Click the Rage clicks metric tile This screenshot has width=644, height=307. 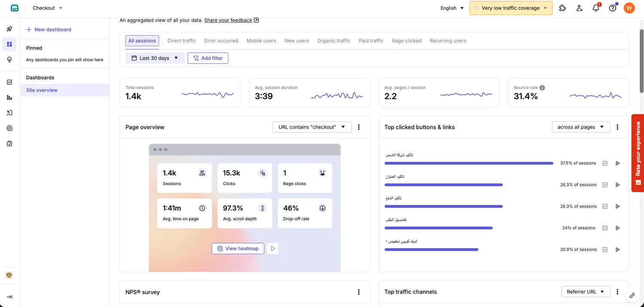[x=305, y=178]
